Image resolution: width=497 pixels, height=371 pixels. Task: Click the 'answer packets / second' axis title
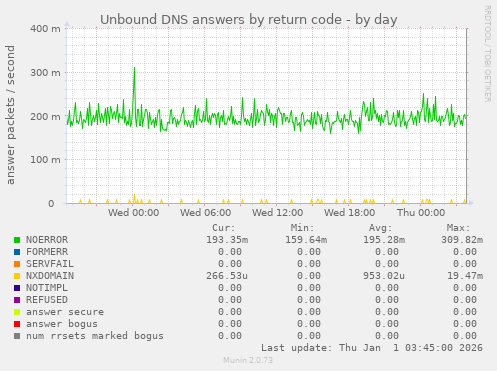[x=10, y=115]
